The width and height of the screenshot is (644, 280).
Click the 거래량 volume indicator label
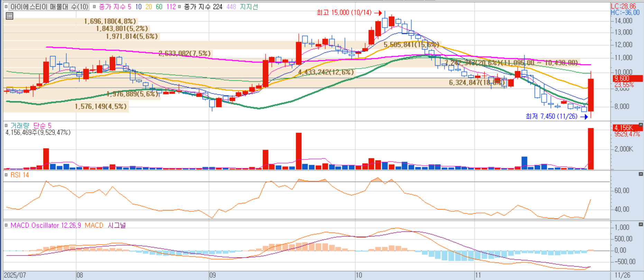coord(20,125)
